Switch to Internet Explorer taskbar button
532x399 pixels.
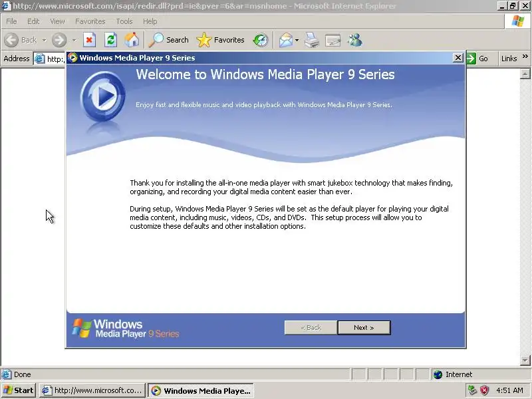[92, 390]
